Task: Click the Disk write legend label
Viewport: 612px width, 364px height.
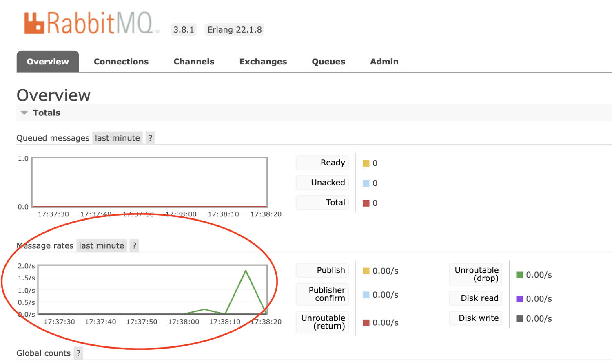Action: (x=476, y=318)
